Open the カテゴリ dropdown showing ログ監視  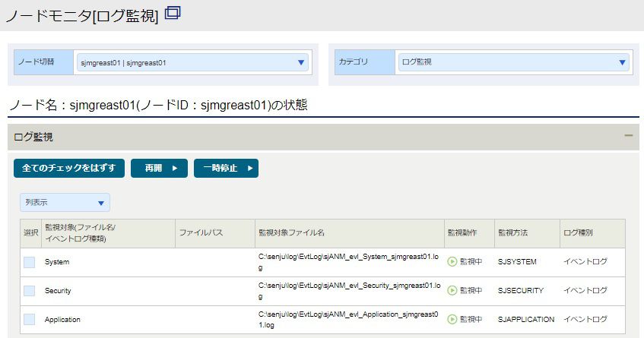513,62
